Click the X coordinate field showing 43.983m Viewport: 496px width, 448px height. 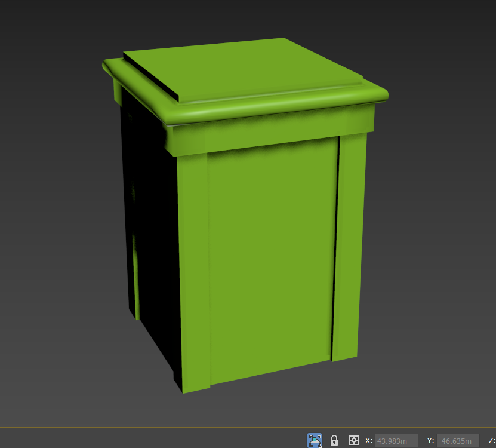(396, 441)
